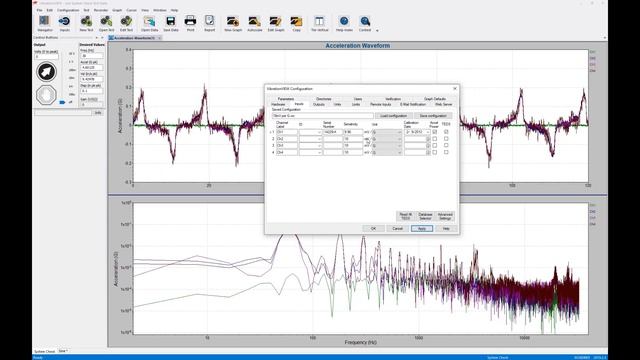Enable TEDS for channel 3
640x360 pixels.
click(x=446, y=145)
